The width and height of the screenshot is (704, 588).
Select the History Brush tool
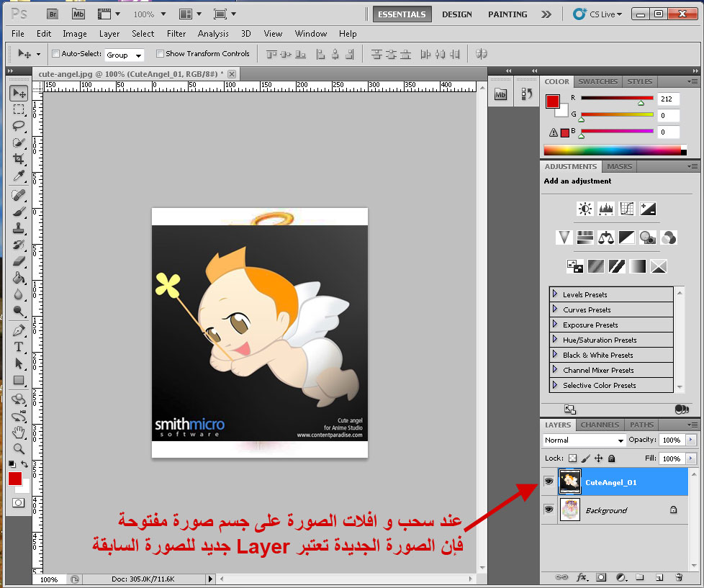19,245
